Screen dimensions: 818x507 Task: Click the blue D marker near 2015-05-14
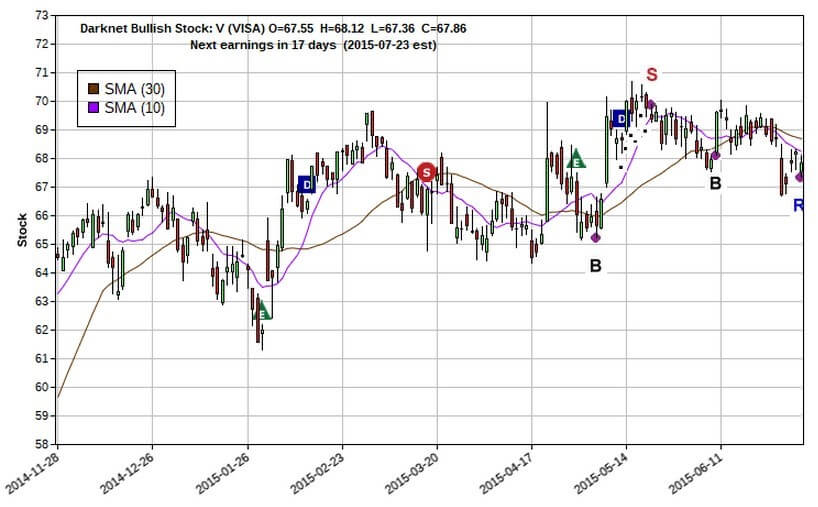[619, 119]
